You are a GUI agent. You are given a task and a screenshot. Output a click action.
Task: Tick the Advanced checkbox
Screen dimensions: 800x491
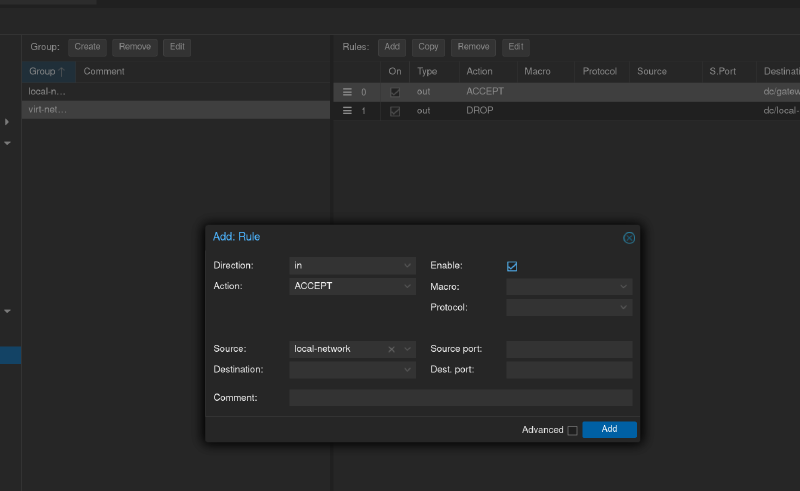pos(572,430)
